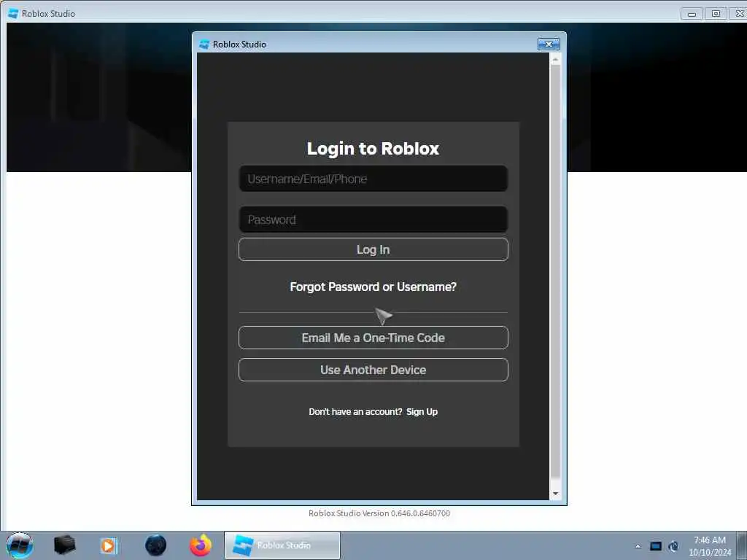Open the Windows Start menu orb
This screenshot has width=747, height=560.
pos(20,545)
